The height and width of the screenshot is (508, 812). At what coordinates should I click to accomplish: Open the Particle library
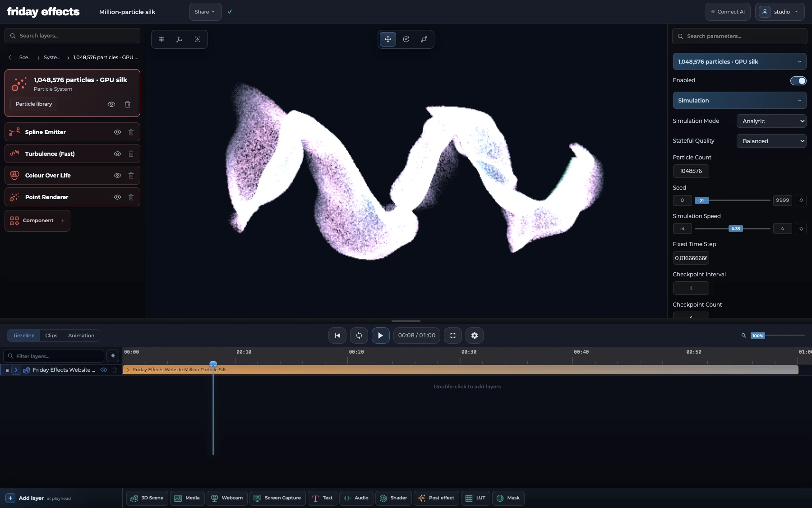(x=34, y=104)
